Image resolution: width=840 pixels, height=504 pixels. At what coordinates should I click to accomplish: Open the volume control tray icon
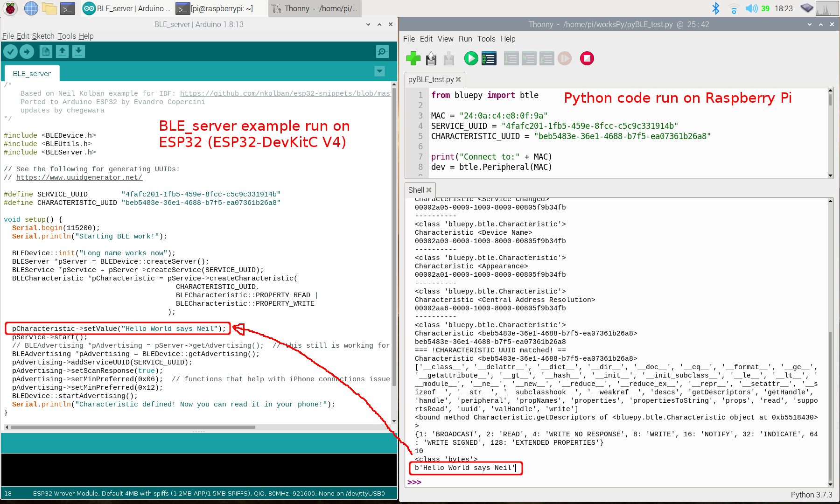751,8
